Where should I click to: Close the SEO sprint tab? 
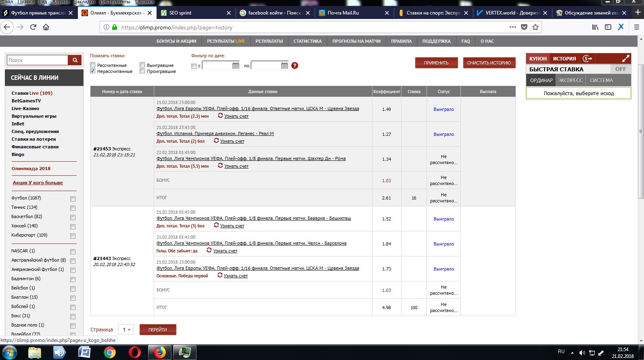pyautogui.click(x=229, y=13)
